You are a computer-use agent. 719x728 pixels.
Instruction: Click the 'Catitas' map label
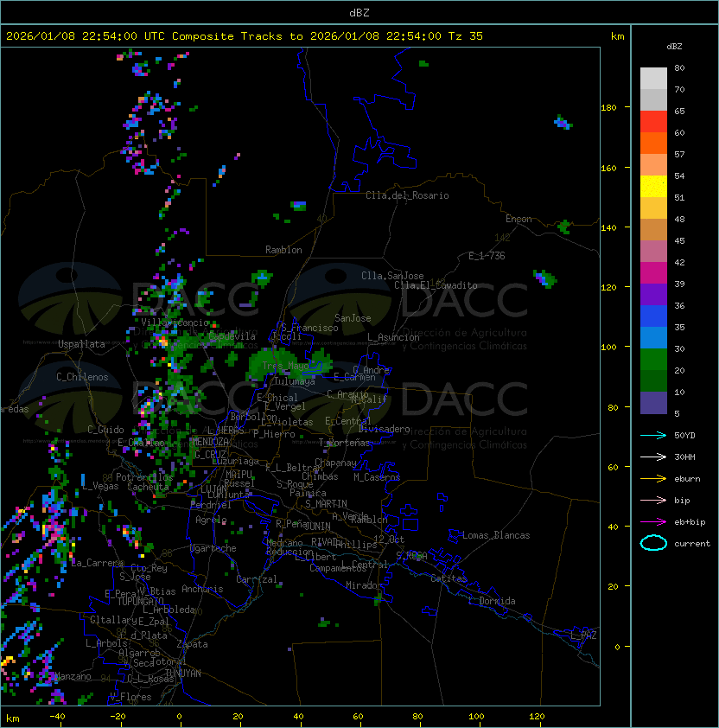click(x=449, y=578)
